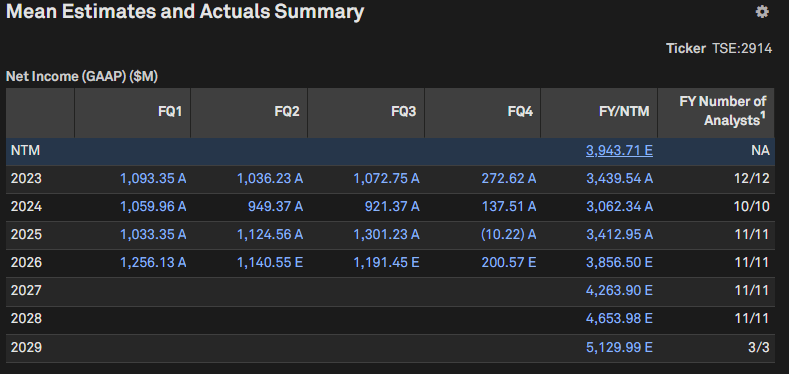Click 2025 FQ1 value 1,033.35 A
The image size is (789, 374).
[x=153, y=235]
